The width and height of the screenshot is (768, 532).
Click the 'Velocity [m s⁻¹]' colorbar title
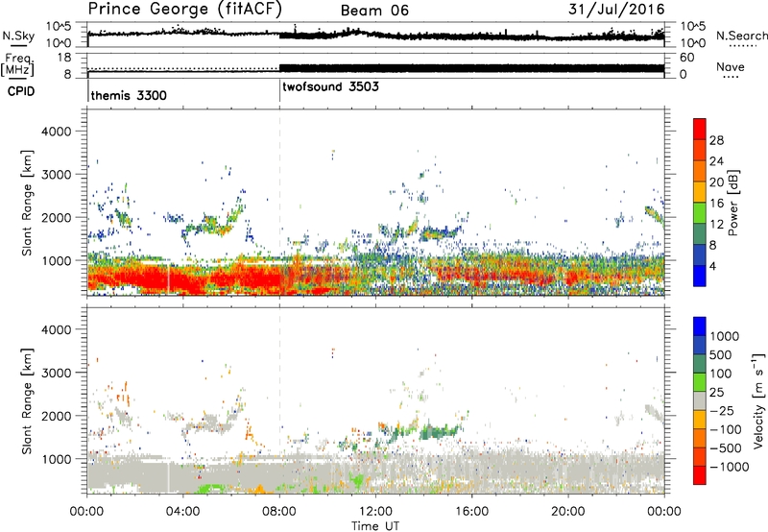758,400
